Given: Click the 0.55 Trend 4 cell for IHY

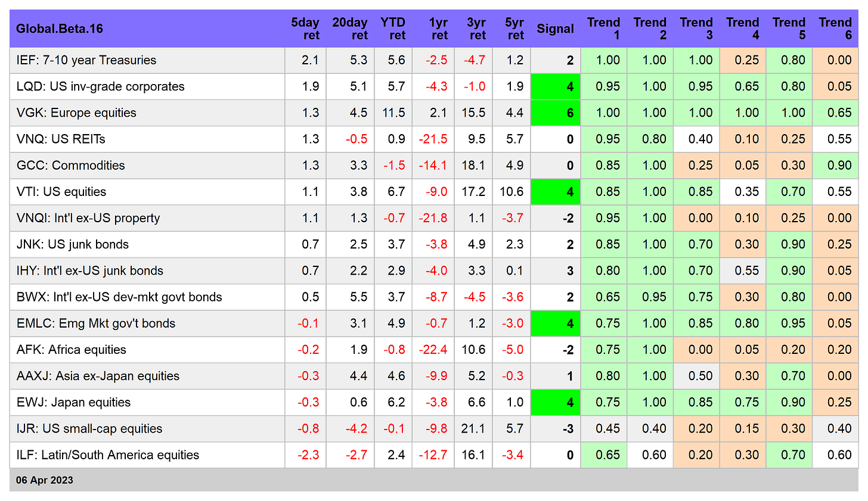Looking at the screenshot, I should (x=743, y=270).
